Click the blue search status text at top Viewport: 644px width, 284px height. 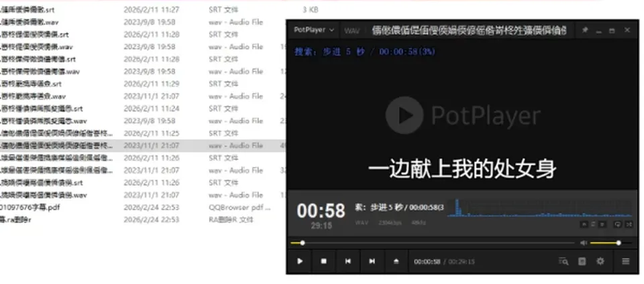click(x=365, y=52)
